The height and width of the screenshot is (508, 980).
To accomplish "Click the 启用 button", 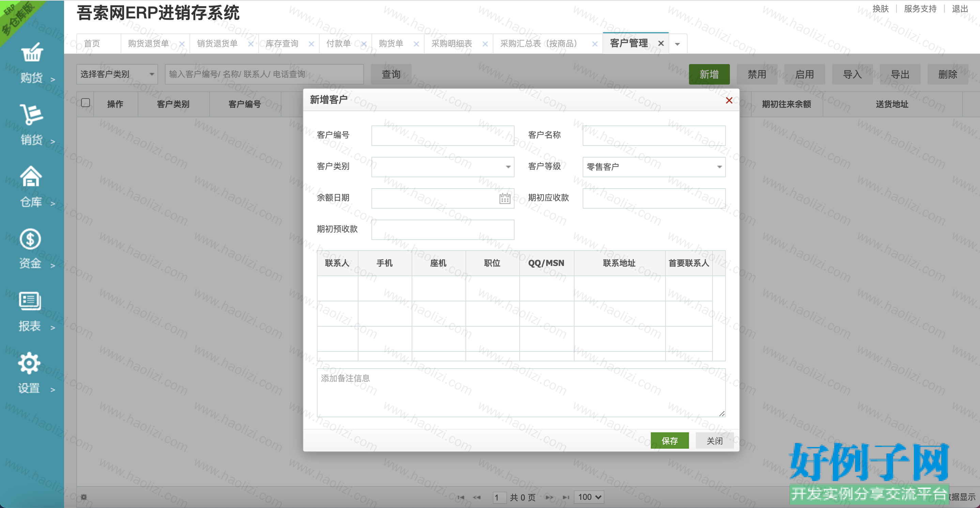I will click(x=805, y=74).
